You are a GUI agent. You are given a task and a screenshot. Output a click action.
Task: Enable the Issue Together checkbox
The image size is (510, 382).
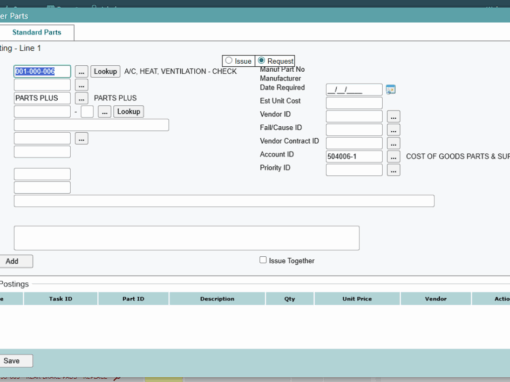[x=263, y=260]
